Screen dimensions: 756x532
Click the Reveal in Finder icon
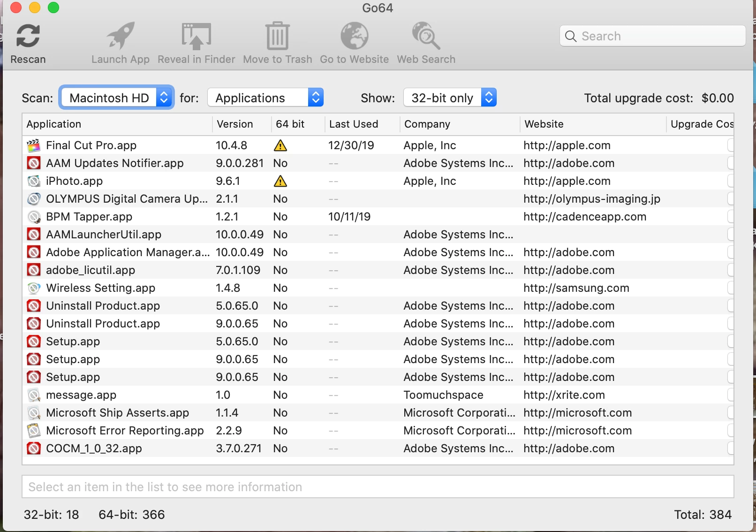[x=197, y=36]
